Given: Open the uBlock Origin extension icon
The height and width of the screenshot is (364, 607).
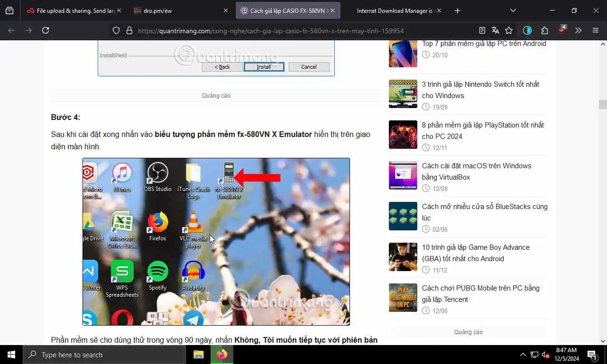Looking at the screenshot, I should pyautogui.click(x=562, y=30).
